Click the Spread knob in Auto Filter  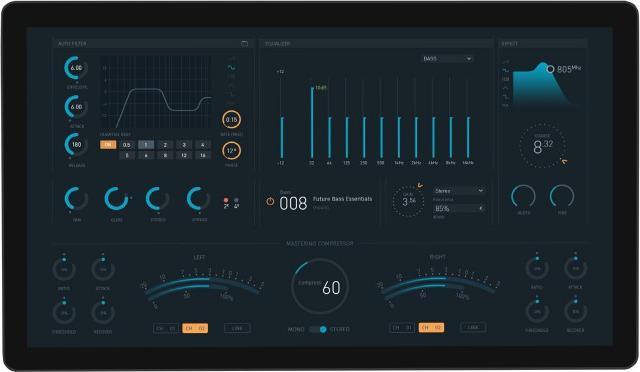(198, 199)
